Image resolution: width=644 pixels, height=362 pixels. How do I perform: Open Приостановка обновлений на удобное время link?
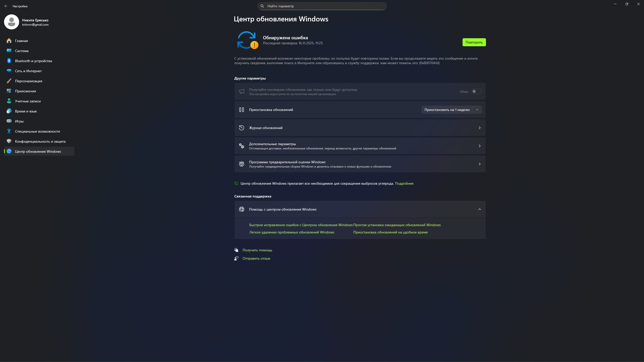(x=390, y=232)
